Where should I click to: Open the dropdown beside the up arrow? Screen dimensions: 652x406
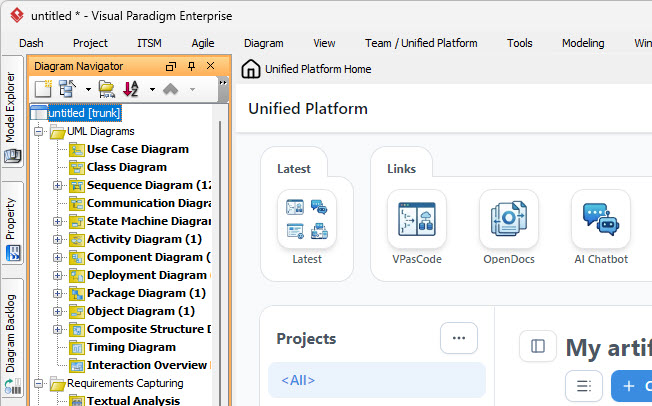tap(192, 89)
